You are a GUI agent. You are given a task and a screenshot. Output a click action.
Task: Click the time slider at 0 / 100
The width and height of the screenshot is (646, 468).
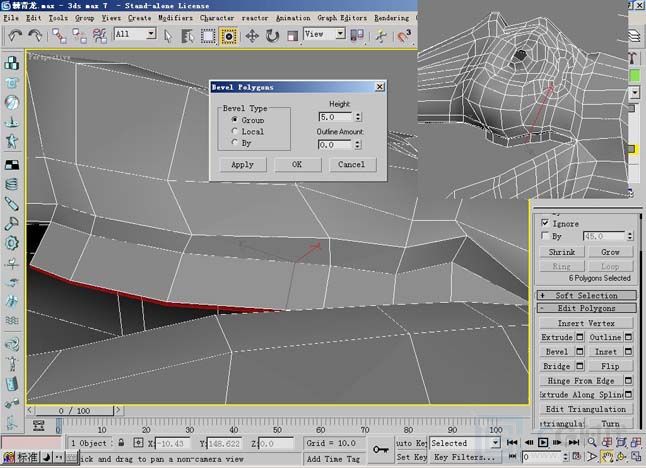coord(74,410)
